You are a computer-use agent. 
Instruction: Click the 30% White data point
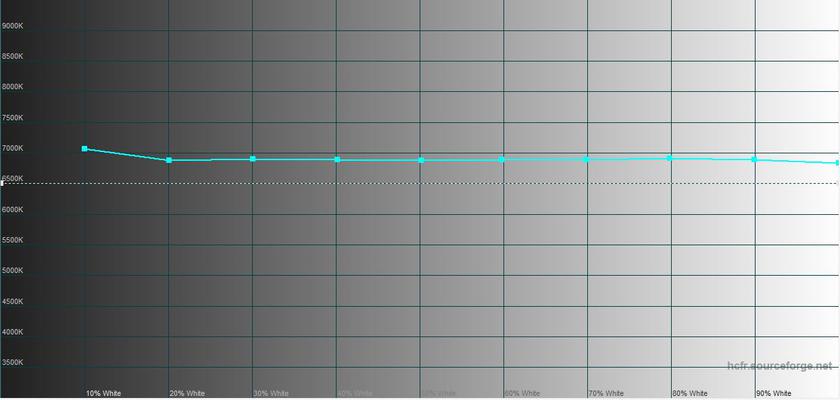pos(253,159)
